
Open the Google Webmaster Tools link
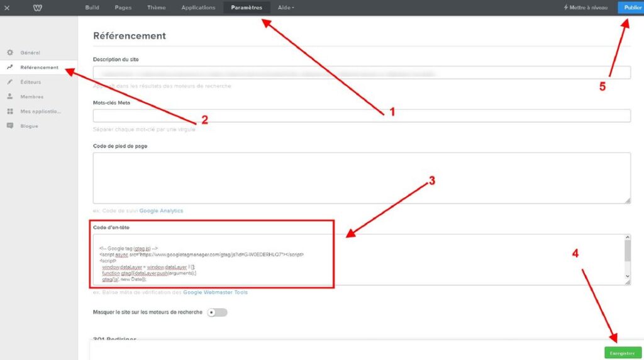point(216,292)
